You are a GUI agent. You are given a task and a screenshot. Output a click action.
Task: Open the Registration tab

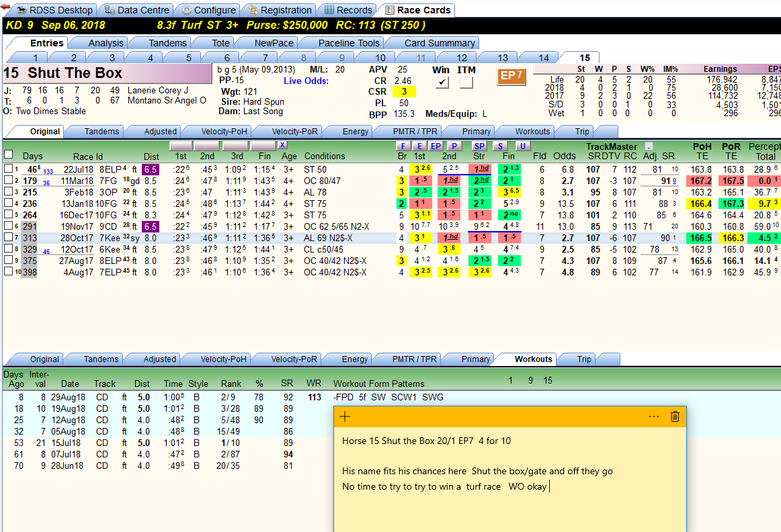pos(280,10)
